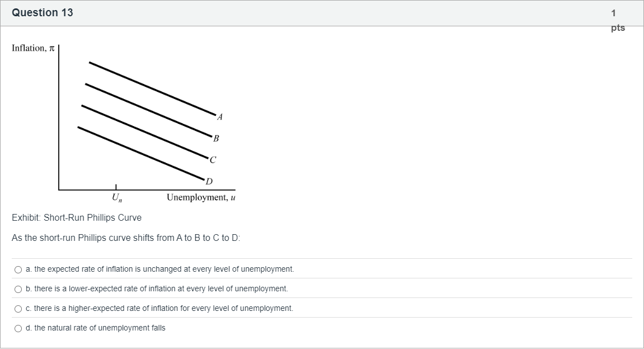Image resolution: width=644 pixels, height=349 pixels.
Task: Click curve label B on the graph
Action: click(216, 138)
